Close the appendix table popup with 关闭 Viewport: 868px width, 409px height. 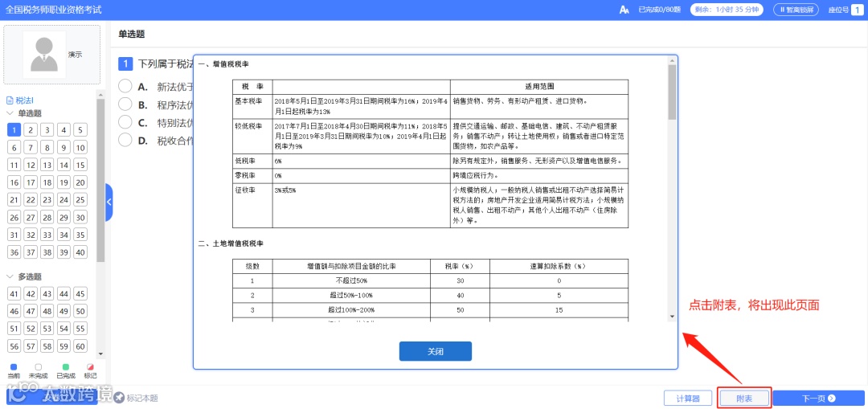pyautogui.click(x=435, y=351)
